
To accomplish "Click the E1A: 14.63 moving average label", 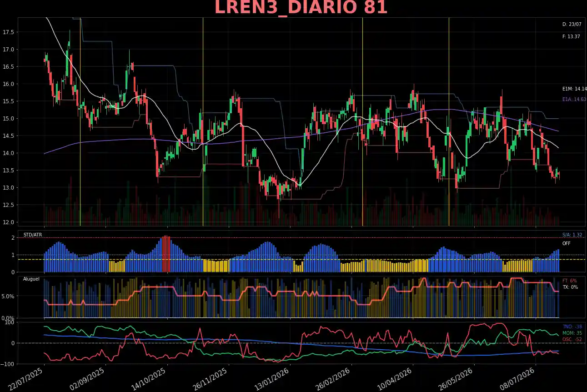I will [574, 99].
